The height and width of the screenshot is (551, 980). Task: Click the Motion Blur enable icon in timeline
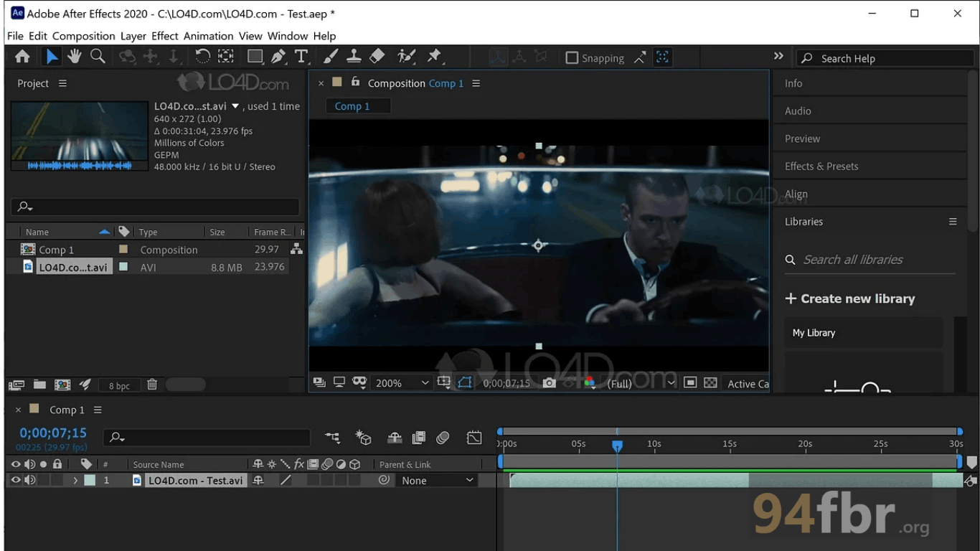coord(443,437)
